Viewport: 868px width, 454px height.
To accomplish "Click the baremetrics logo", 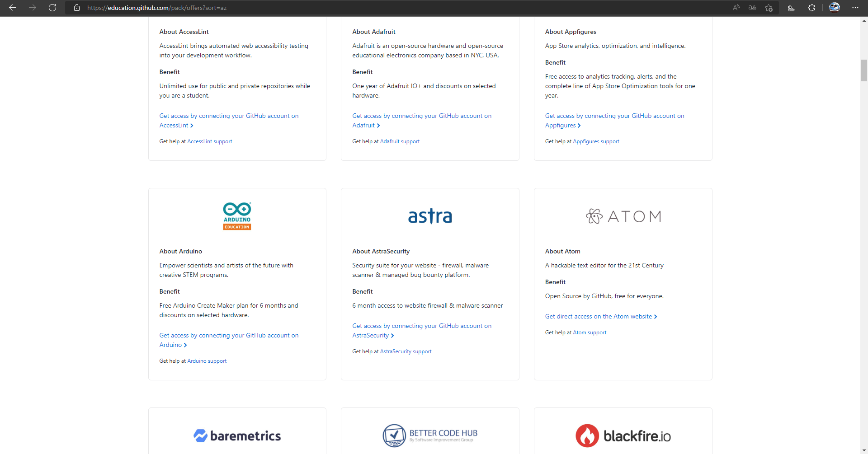I will pos(237,435).
